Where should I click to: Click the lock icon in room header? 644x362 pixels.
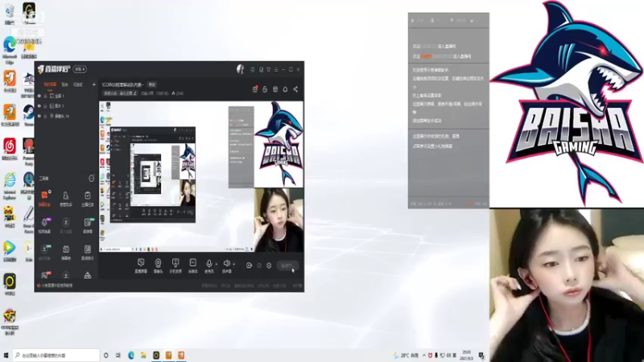pos(265,89)
